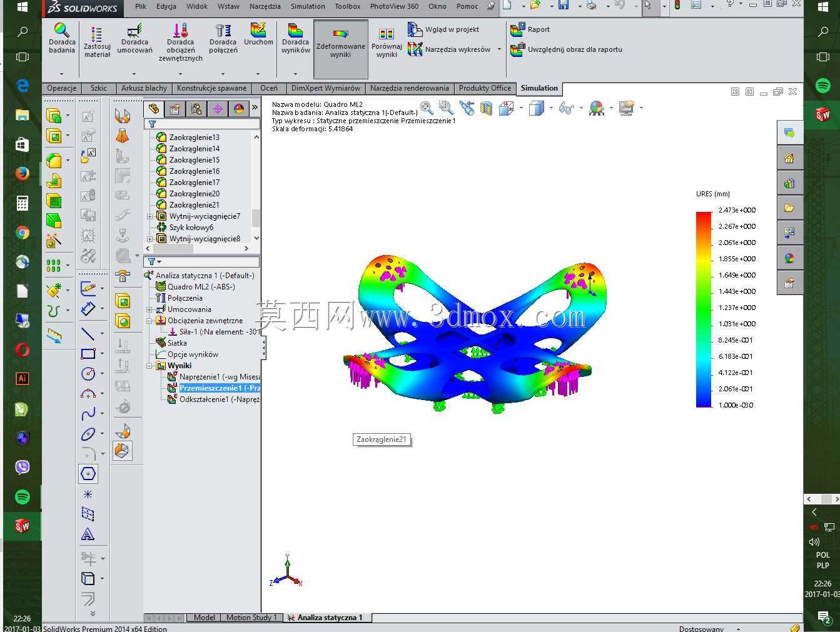Click Wgląd w projekt
This screenshot has height=632, width=840.
pos(443,29)
